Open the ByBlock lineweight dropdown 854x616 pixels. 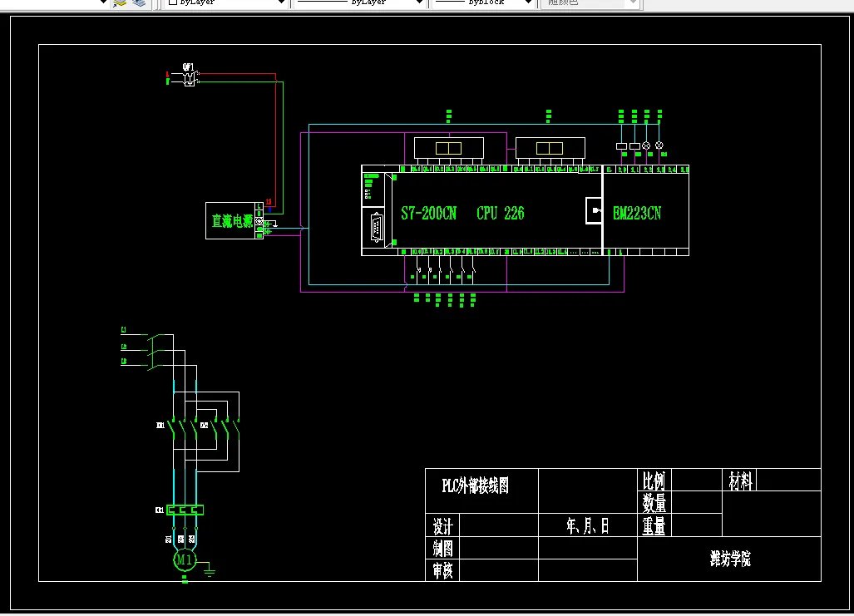482,2
